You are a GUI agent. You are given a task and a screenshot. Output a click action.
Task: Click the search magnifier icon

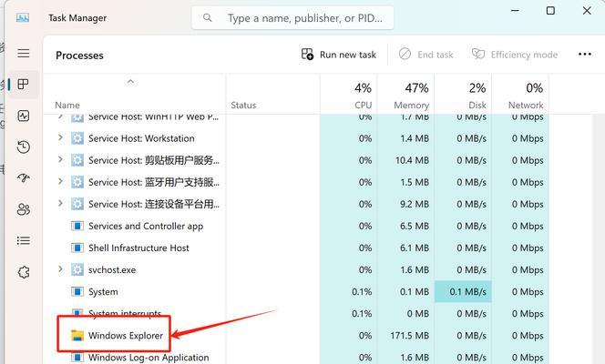207,17
